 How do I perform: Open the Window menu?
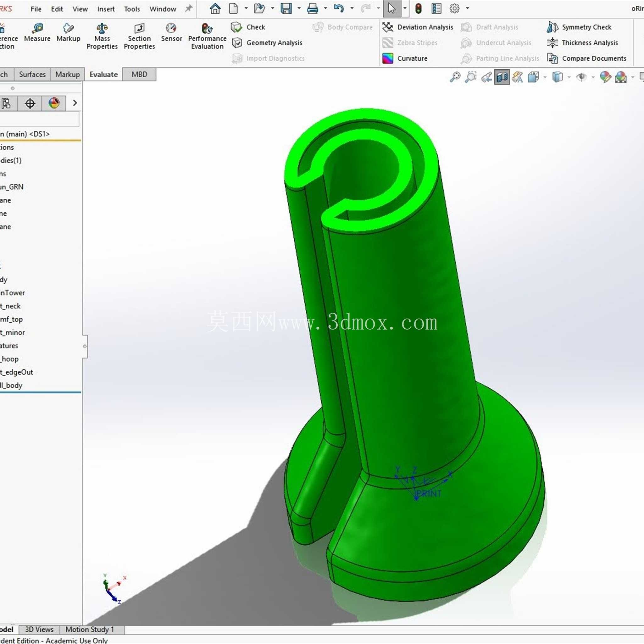[163, 9]
